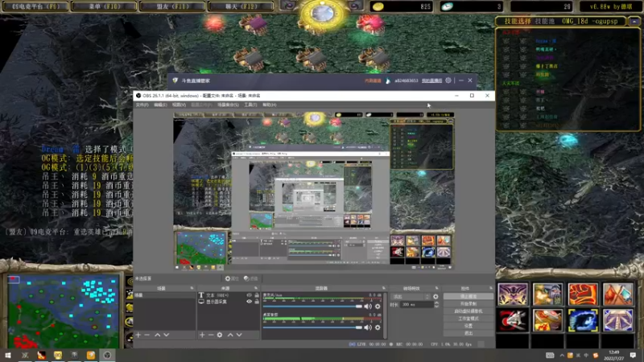The width and height of the screenshot is (644, 362).
Task: Open scene transition properties gear
Action: tap(436, 296)
